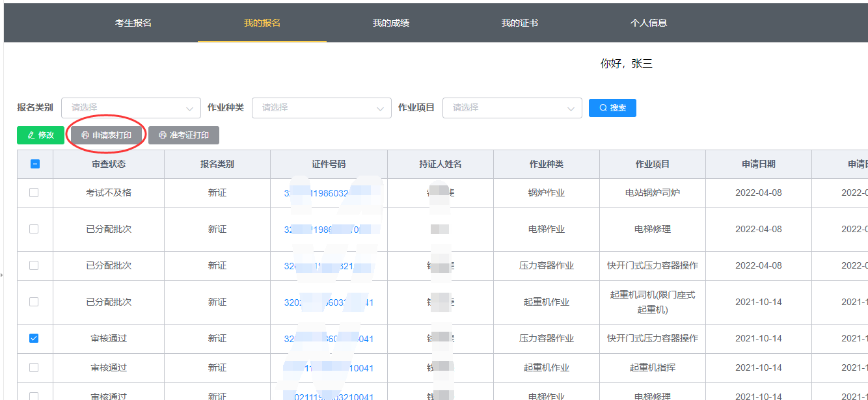Check the 起重机司机 row checkbox
The image size is (868, 400).
[x=34, y=302]
